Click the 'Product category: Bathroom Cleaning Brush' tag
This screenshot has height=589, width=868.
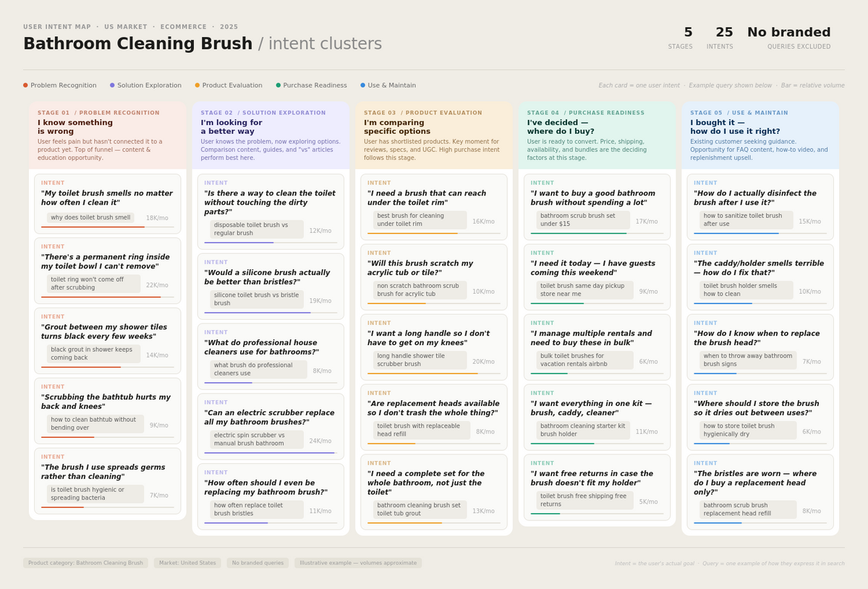click(x=85, y=563)
